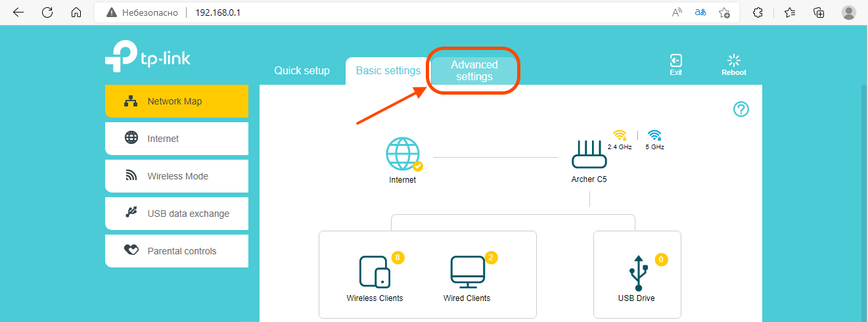Open the help question mark icon
This screenshot has width=868, height=322.
click(x=741, y=110)
